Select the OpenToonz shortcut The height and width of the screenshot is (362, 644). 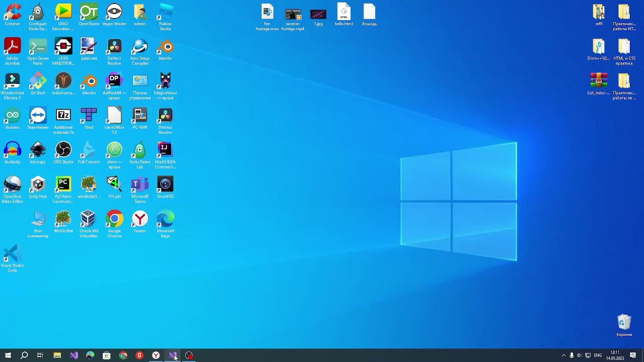click(x=89, y=15)
